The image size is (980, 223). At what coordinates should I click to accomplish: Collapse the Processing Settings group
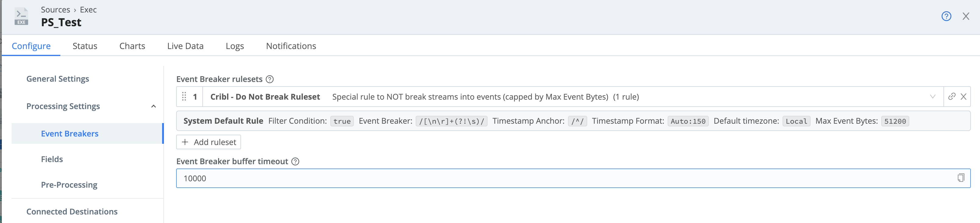coord(153,106)
